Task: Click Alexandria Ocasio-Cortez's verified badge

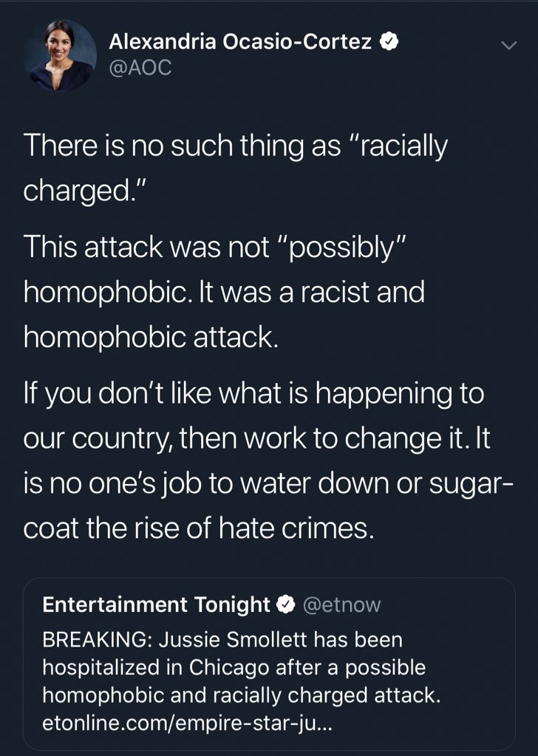Action: [x=389, y=44]
